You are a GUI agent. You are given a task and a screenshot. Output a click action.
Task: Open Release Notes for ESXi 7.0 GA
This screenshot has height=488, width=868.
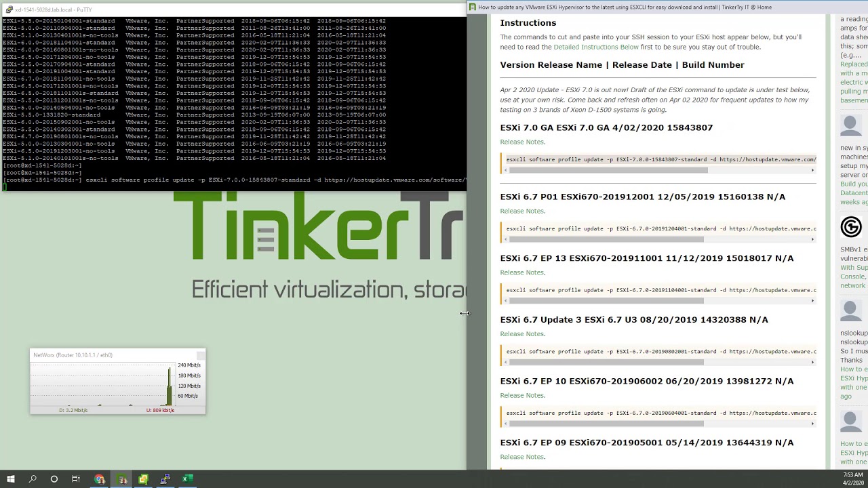click(x=522, y=142)
